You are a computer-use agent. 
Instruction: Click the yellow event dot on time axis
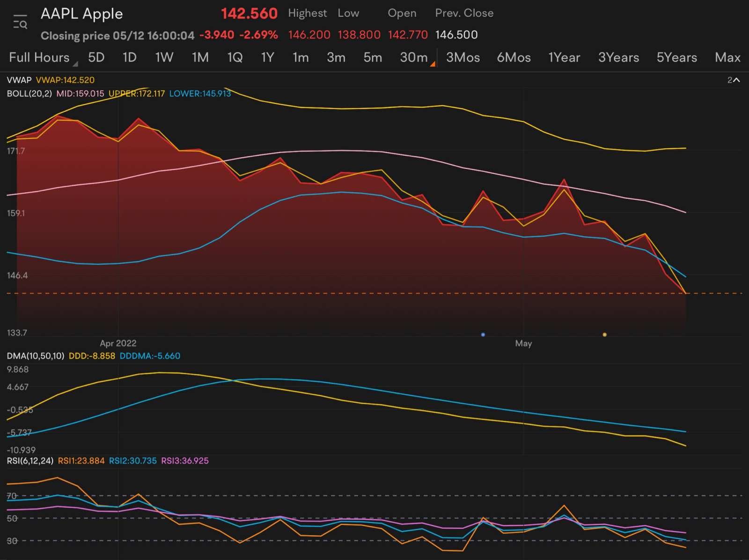pyautogui.click(x=604, y=335)
